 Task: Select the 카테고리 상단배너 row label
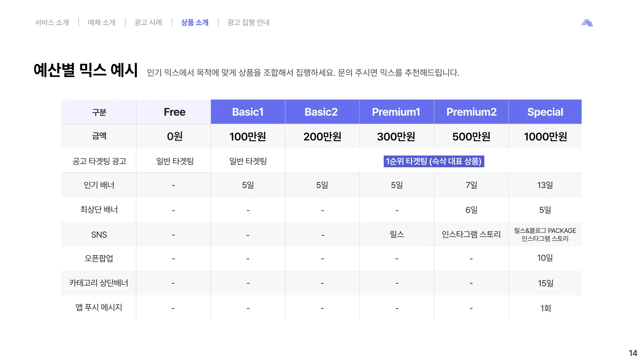click(99, 283)
